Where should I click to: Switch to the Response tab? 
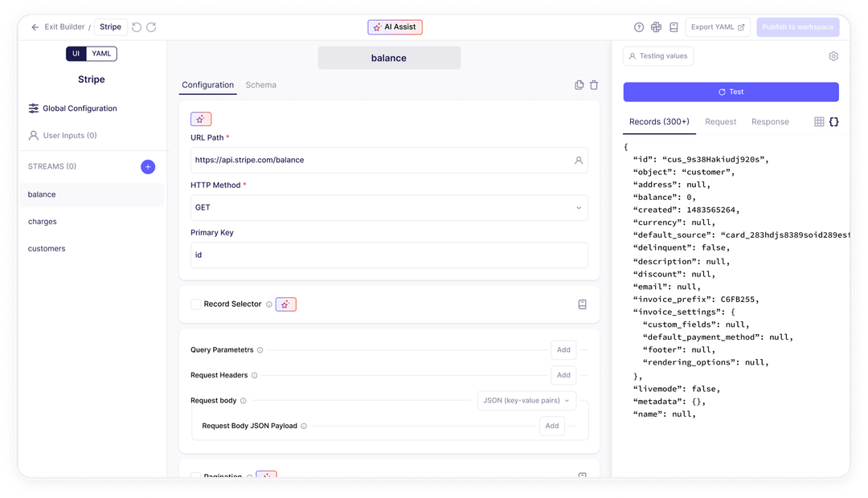[770, 122]
